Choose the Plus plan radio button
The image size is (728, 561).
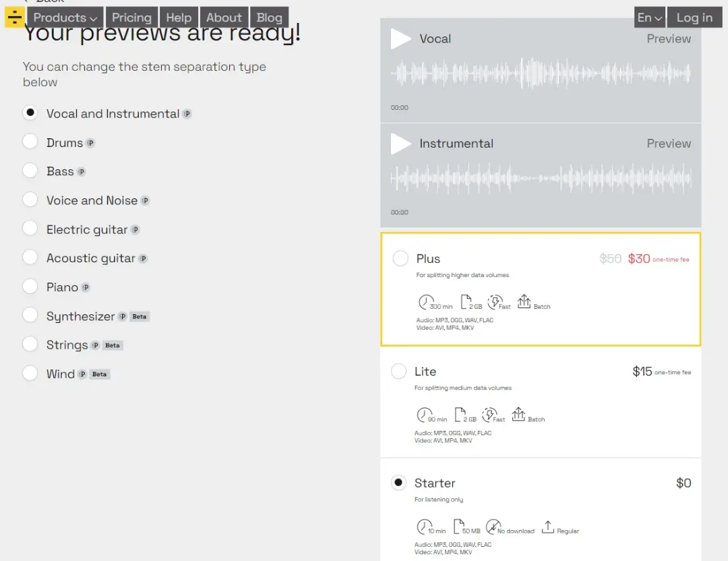click(400, 258)
